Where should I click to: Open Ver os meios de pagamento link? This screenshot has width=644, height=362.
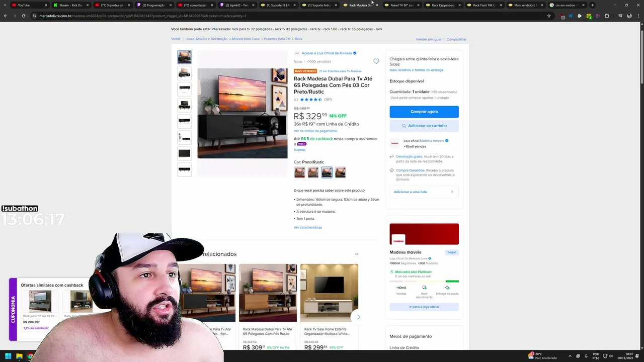pyautogui.click(x=315, y=131)
